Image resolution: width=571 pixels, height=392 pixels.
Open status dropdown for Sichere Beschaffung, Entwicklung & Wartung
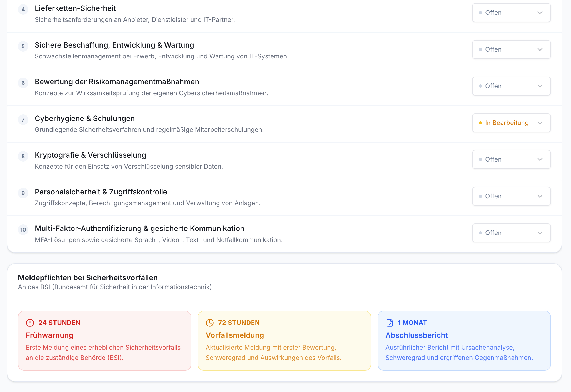click(x=511, y=49)
